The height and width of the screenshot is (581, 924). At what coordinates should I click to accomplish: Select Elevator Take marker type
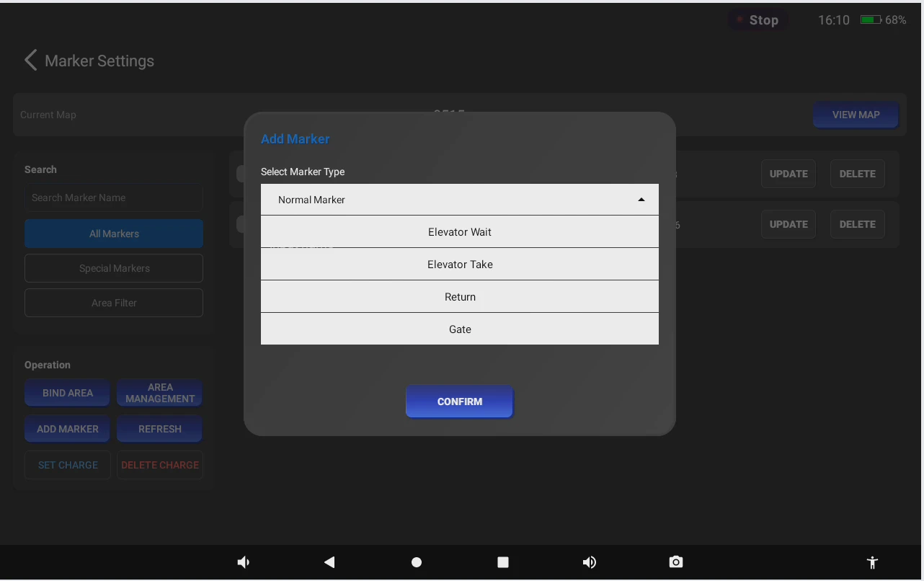pyautogui.click(x=460, y=265)
